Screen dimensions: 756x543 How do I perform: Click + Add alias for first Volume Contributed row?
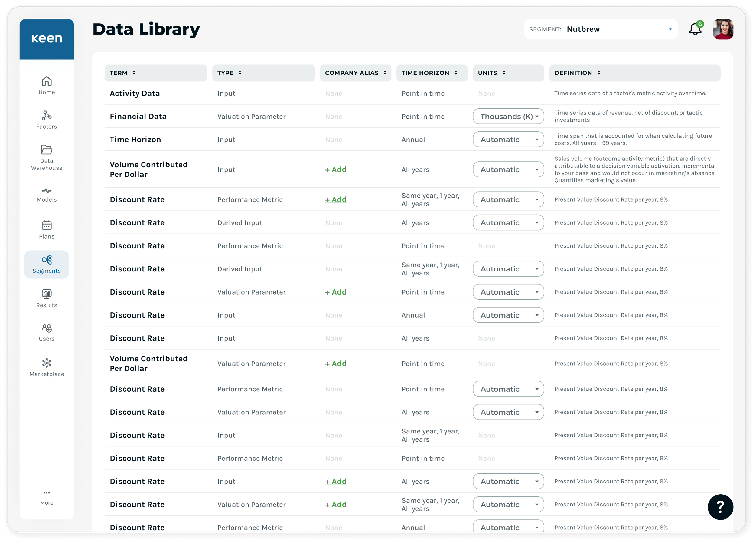336,169
